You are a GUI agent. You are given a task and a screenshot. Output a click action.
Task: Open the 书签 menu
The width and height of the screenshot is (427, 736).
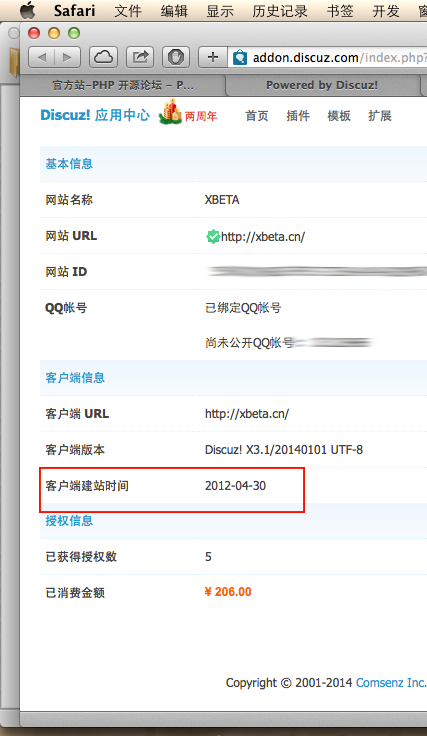340,11
